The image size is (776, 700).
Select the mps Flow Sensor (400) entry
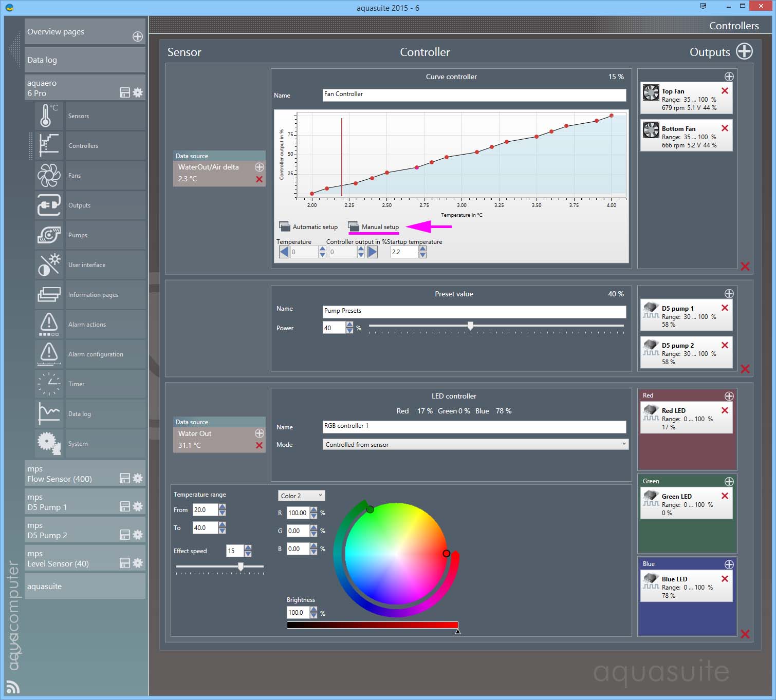coord(72,474)
